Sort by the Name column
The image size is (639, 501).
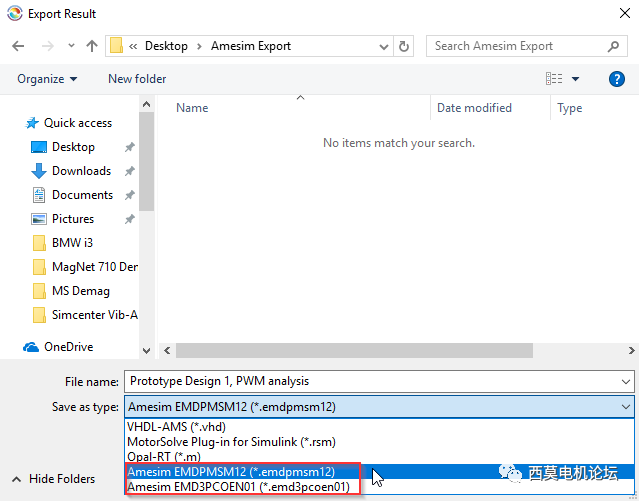[x=192, y=108]
